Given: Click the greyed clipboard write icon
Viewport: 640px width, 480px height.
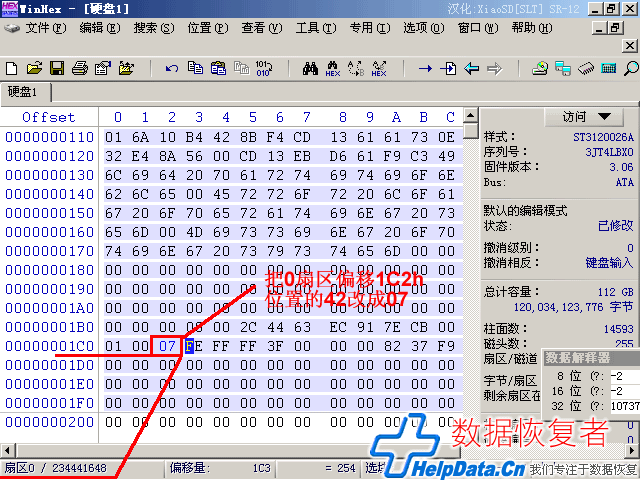Looking at the screenshot, I should click(x=242, y=68).
